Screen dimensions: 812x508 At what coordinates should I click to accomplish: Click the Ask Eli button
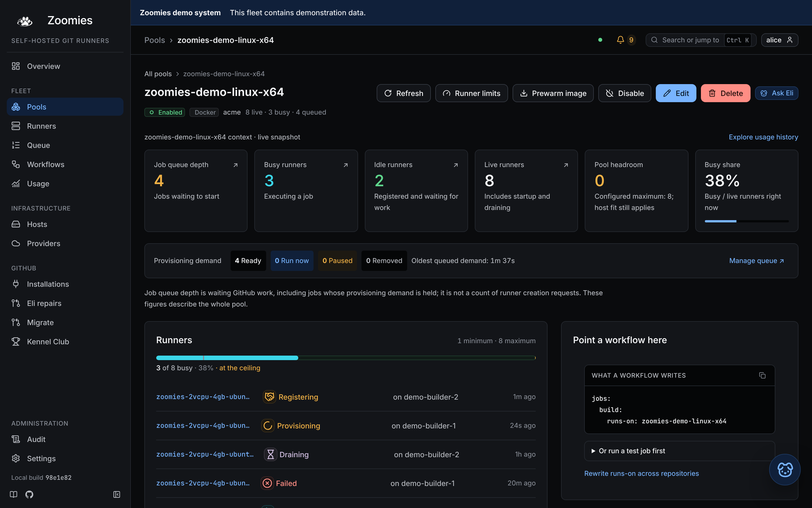(776, 93)
